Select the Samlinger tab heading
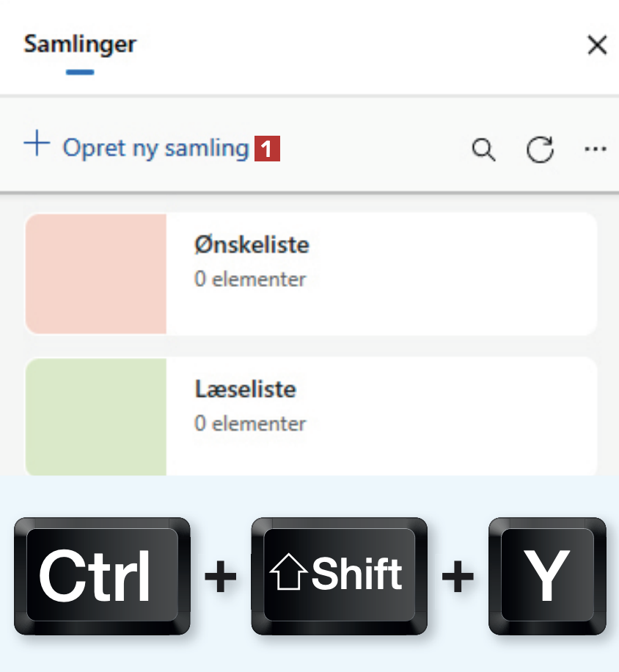Screen dimensions: 619x672 click(x=80, y=44)
